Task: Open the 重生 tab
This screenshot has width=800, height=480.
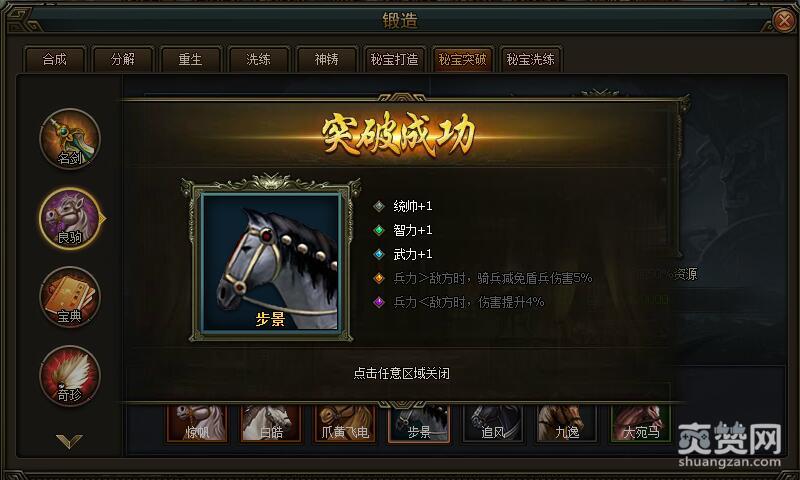Action: click(190, 59)
